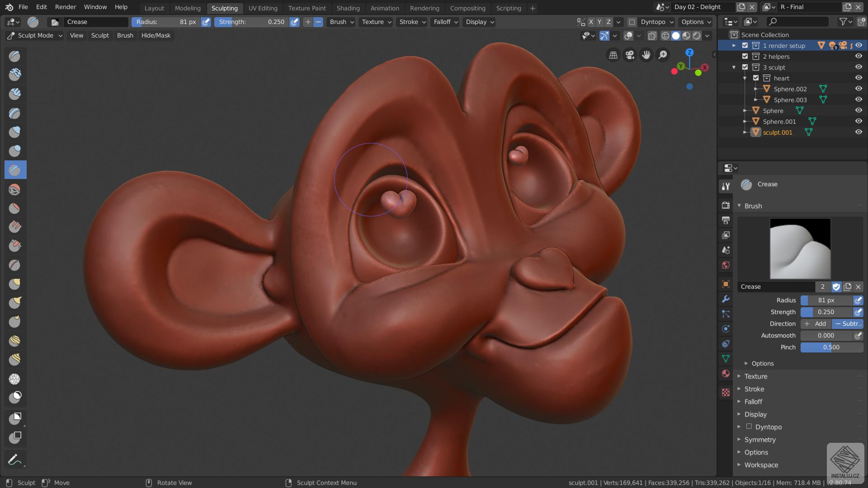This screenshot has height=488, width=868.
Task: Enable the Dyntopo checkbox in header
Action: pyautogui.click(x=632, y=22)
